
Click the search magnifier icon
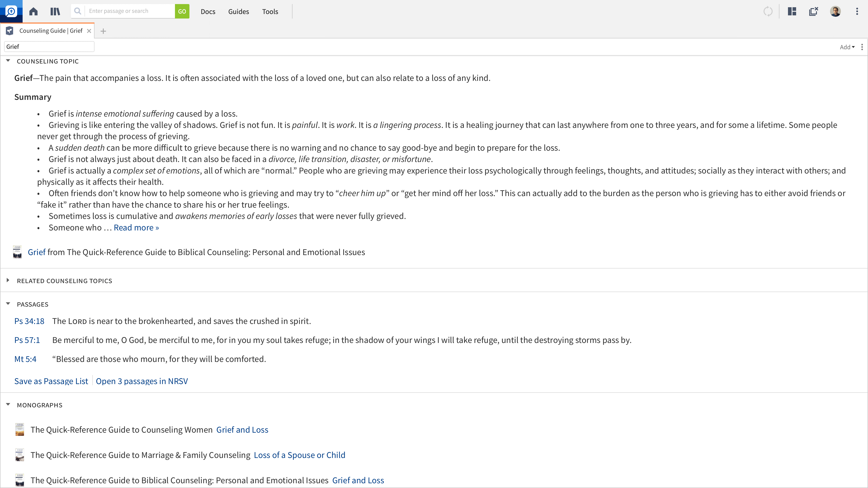pyautogui.click(x=78, y=11)
